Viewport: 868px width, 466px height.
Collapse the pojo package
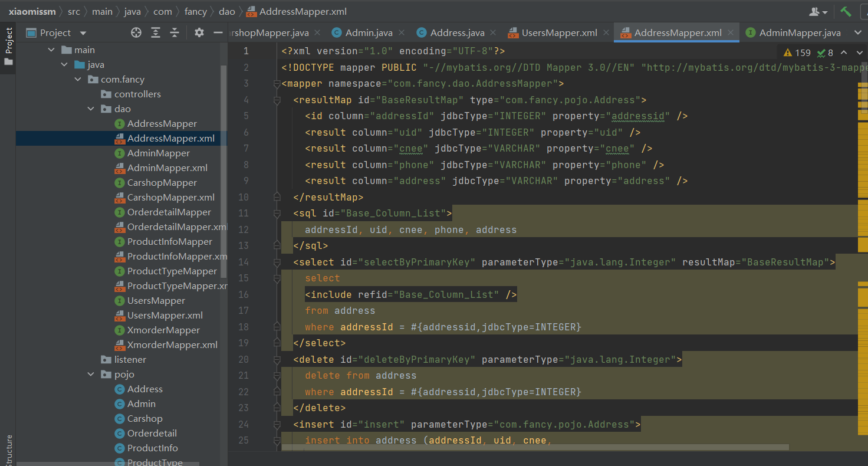tap(90, 375)
